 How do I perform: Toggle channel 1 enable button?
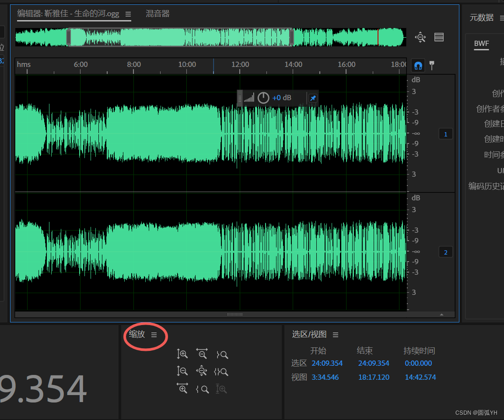445,133
